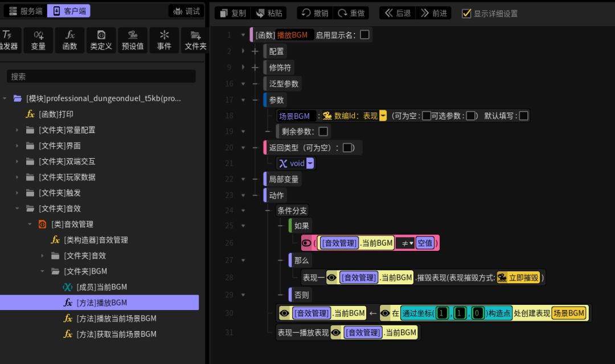Image resolution: width=615 pixels, height=364 pixels.
Task: Expand the [文件夹]双端交互 folder
Action: point(17,161)
